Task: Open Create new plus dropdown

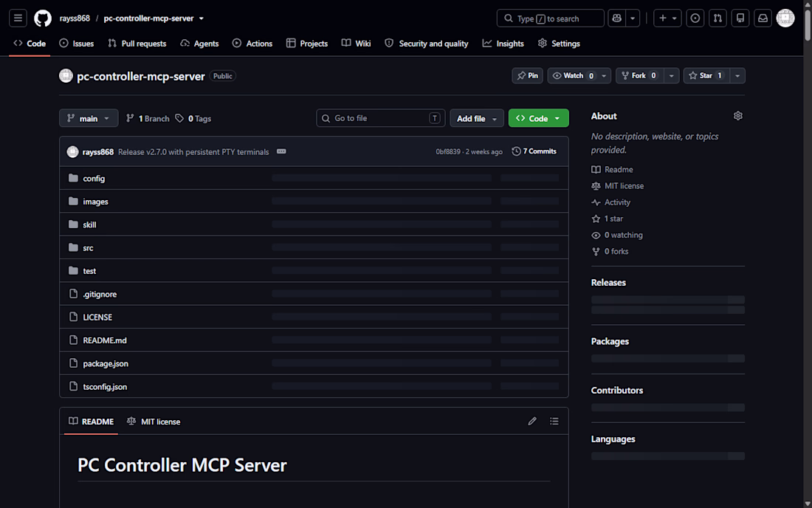Action: (667, 18)
